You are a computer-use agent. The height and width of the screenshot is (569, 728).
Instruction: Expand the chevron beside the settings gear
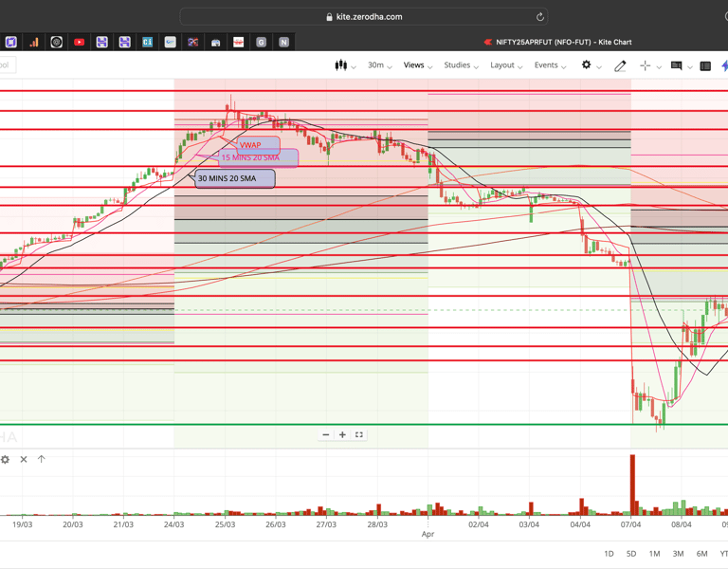(599, 67)
